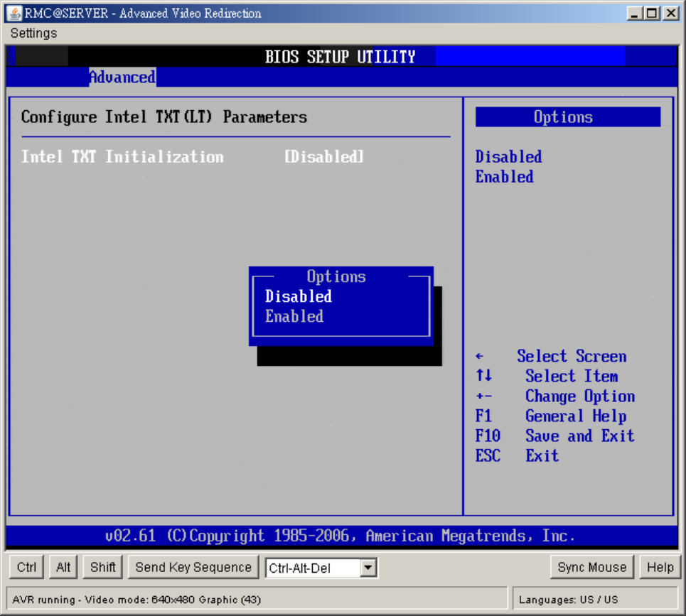The image size is (686, 616).
Task: Click the Send Key Sequence button
Action: point(193,567)
